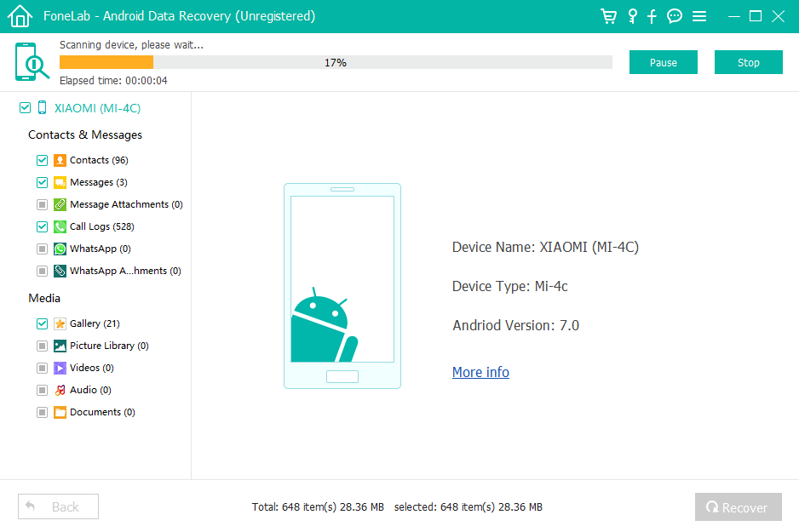Viewport: 799px width, 532px height.
Task: Open the Facebook share icon
Action: 652,16
